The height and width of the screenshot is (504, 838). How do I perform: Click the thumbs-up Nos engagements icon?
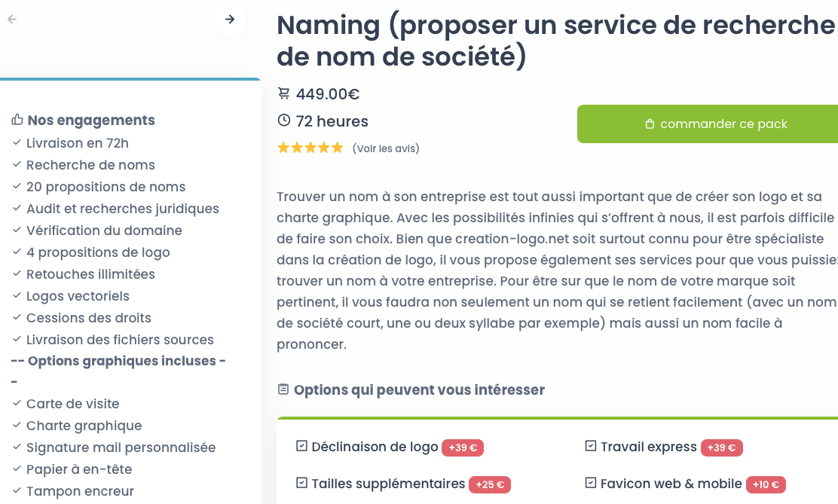click(17, 120)
